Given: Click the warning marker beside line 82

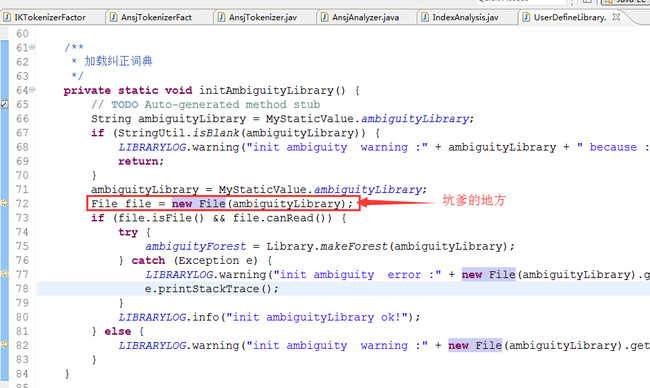Looking at the screenshot, I should click(4, 345).
